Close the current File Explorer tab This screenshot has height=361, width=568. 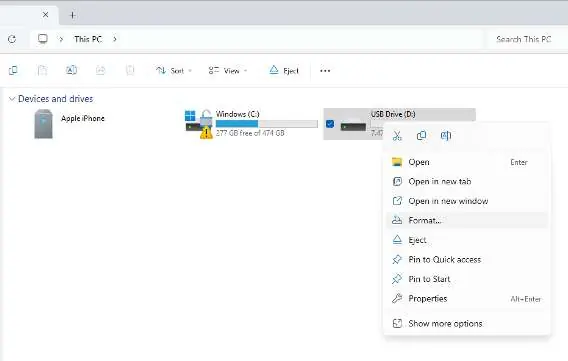[45, 15]
